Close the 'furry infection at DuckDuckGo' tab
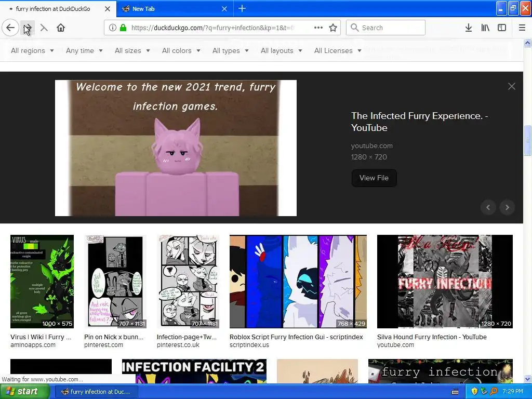This screenshot has width=532, height=399. click(x=107, y=9)
